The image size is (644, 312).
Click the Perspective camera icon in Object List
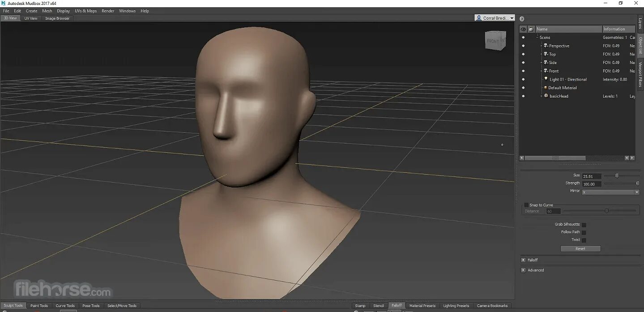(x=546, y=46)
